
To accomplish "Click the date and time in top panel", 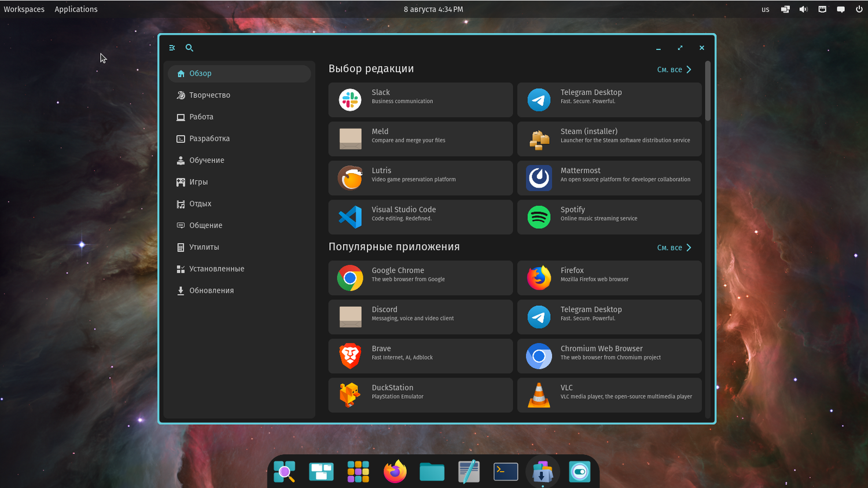I will pos(433,9).
